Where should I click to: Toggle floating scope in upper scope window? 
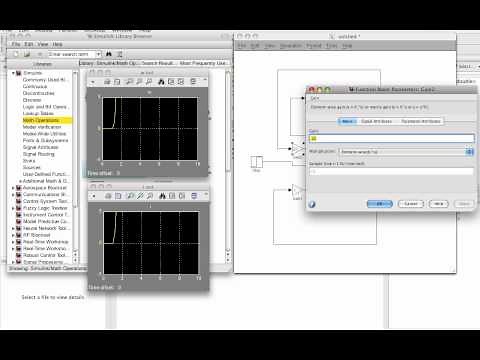click(x=193, y=82)
